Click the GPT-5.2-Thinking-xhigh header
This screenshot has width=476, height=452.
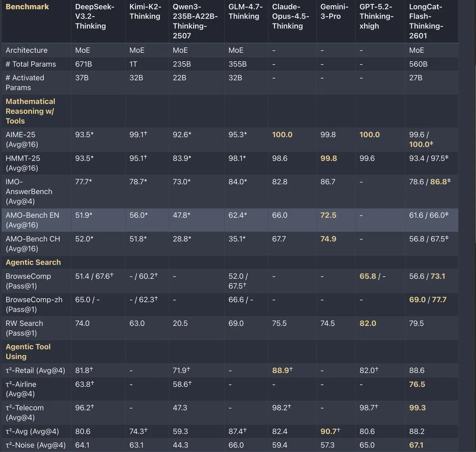click(376, 16)
